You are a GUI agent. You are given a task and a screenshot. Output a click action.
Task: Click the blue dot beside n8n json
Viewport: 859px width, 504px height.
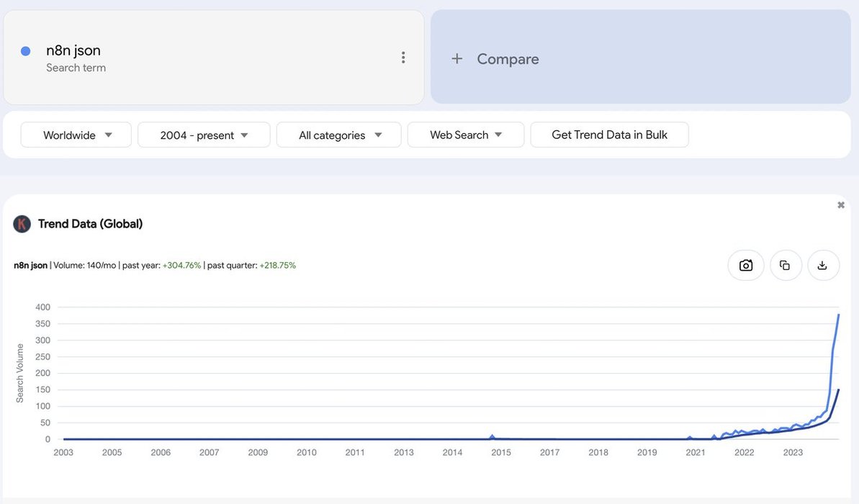click(26, 51)
